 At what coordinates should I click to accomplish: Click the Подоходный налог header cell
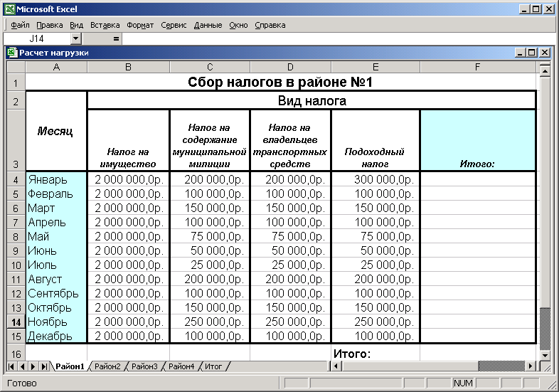coord(376,140)
